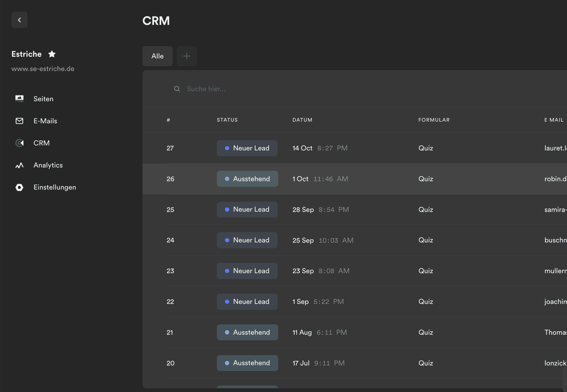The width and height of the screenshot is (567, 392).
Task: Open status dropdown for lead 27
Action: click(247, 148)
